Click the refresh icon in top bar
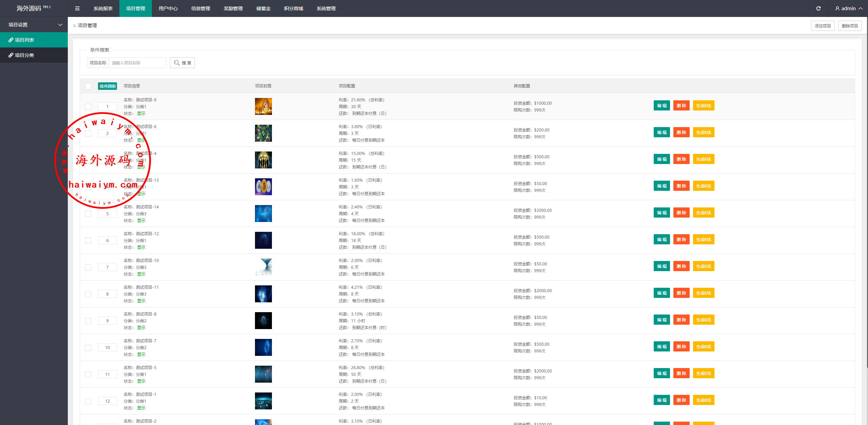Screen dimensions: 868x425 (818, 8)
